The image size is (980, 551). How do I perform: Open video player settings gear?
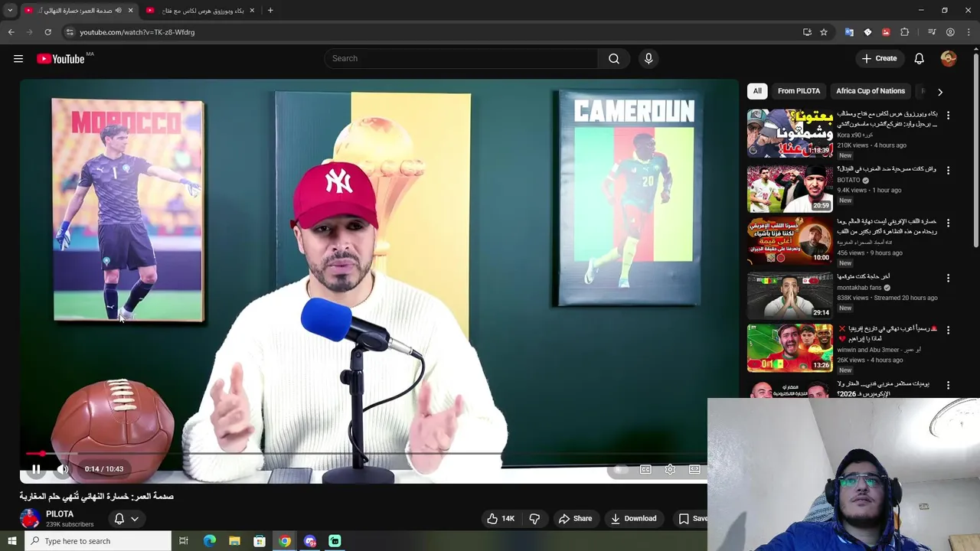[670, 469]
